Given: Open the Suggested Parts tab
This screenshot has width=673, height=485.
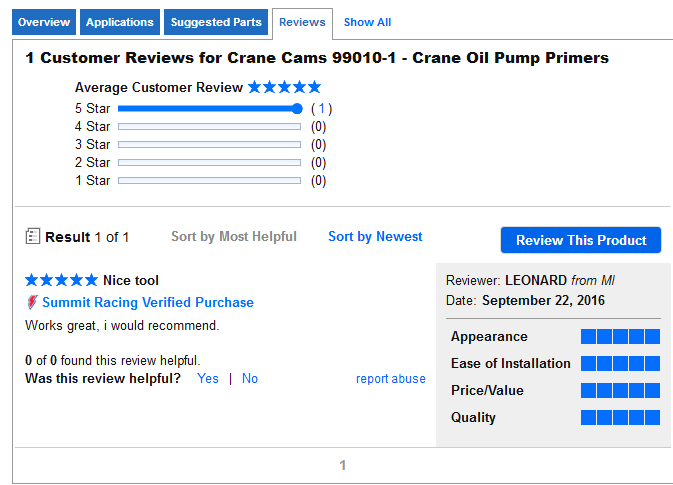Looking at the screenshot, I should tap(215, 22).
